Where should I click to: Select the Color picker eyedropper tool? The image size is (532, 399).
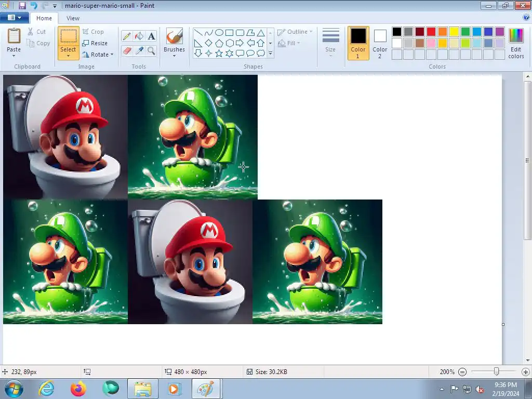(139, 51)
